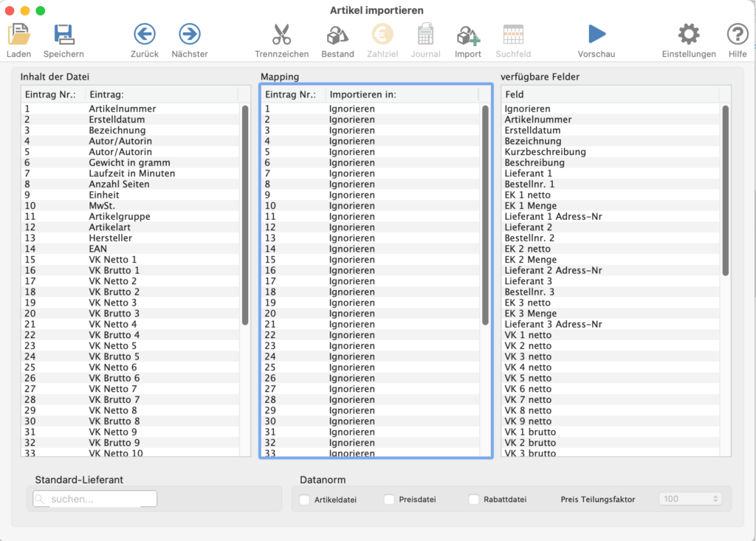756x541 pixels.
Task: Click the Laden folder icon
Action: [x=18, y=34]
